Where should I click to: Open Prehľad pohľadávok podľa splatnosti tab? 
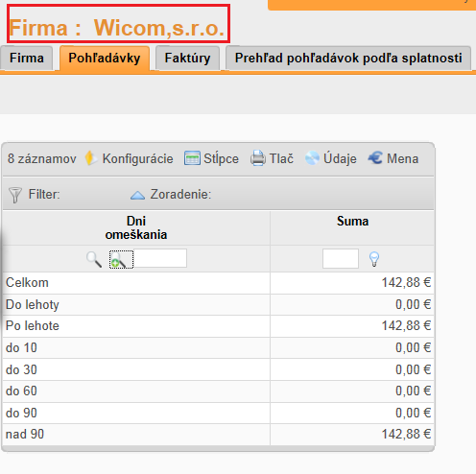(348, 59)
